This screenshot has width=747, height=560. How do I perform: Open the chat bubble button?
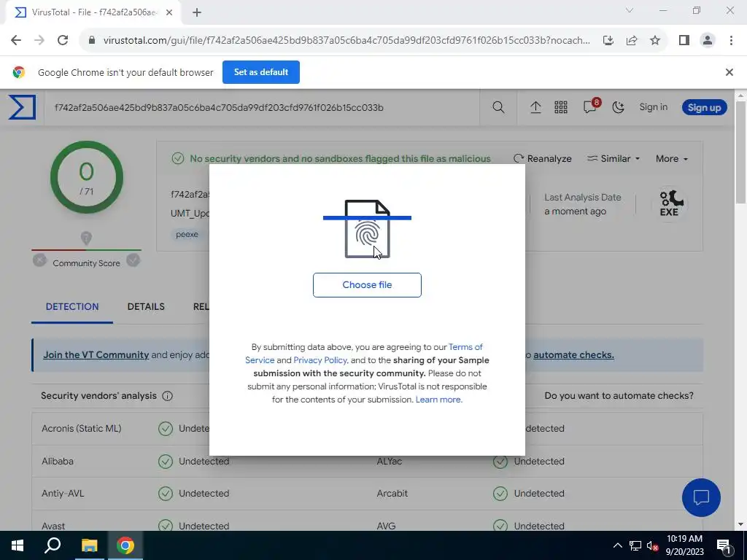701,497
